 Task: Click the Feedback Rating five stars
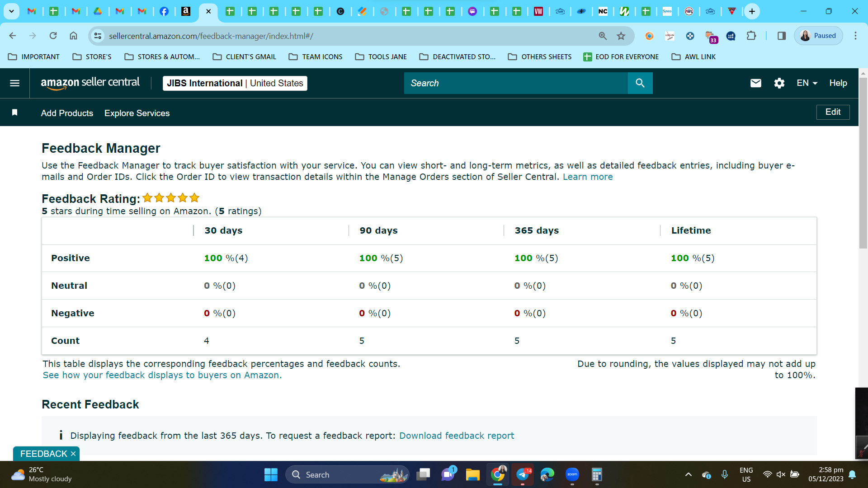(x=171, y=198)
